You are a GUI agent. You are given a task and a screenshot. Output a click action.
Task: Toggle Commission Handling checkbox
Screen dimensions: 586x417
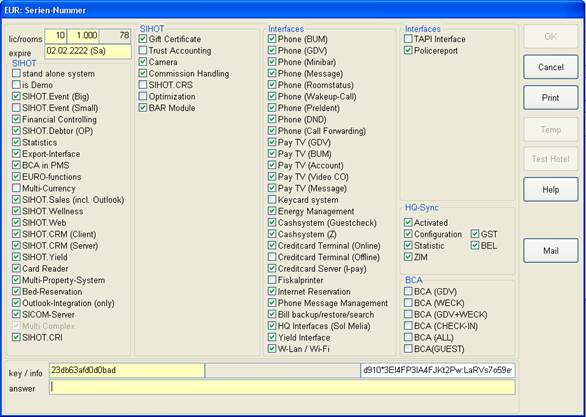point(143,74)
